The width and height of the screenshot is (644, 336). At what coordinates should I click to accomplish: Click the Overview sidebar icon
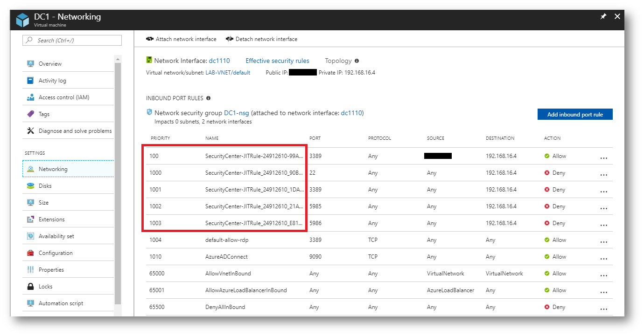[x=30, y=64]
